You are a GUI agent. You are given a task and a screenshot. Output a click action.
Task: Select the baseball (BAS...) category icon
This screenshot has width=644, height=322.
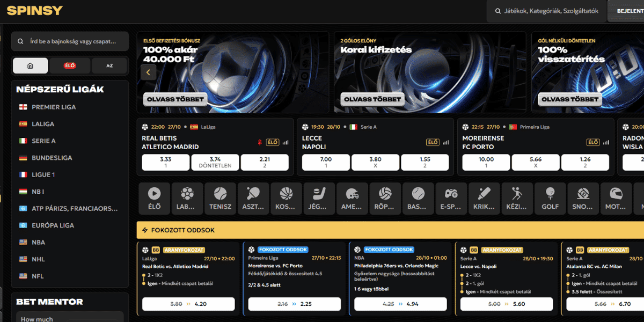tap(418, 199)
